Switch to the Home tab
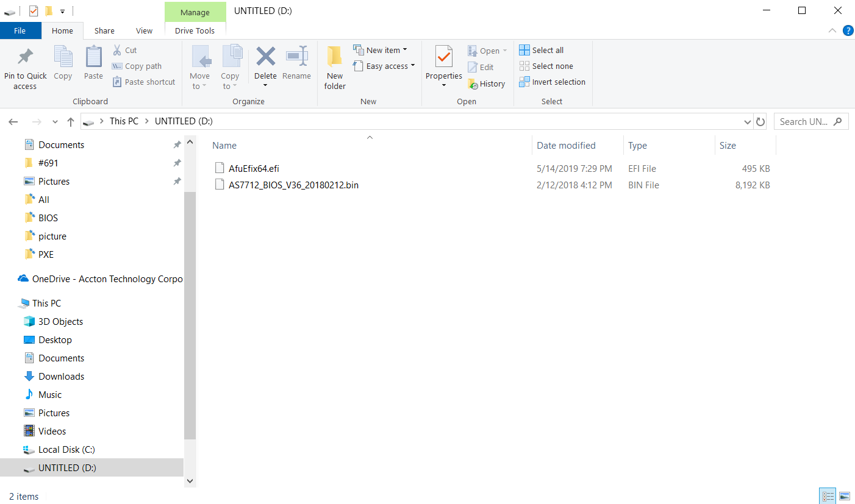This screenshot has height=504, width=855. 62,30
